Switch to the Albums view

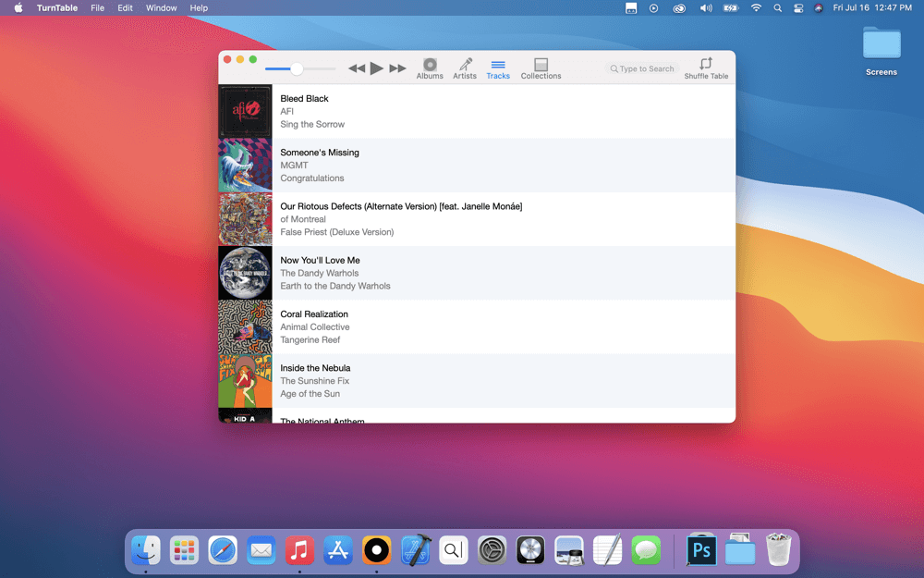coord(430,68)
